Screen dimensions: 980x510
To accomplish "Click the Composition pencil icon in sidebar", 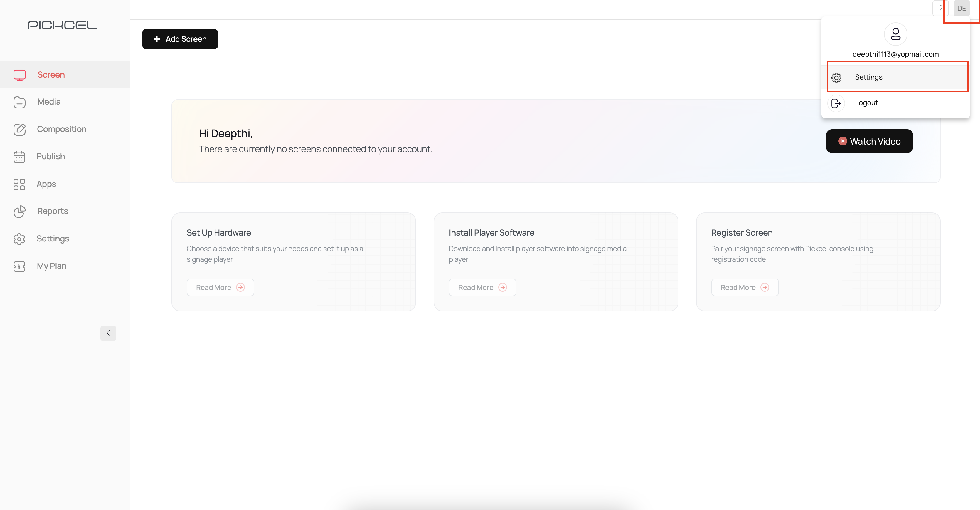I will point(19,129).
